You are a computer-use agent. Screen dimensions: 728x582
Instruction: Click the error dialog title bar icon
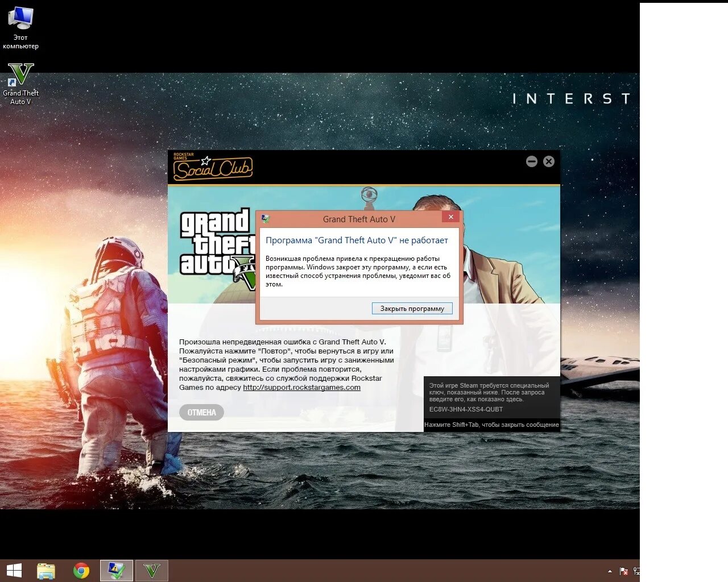pyautogui.click(x=265, y=219)
